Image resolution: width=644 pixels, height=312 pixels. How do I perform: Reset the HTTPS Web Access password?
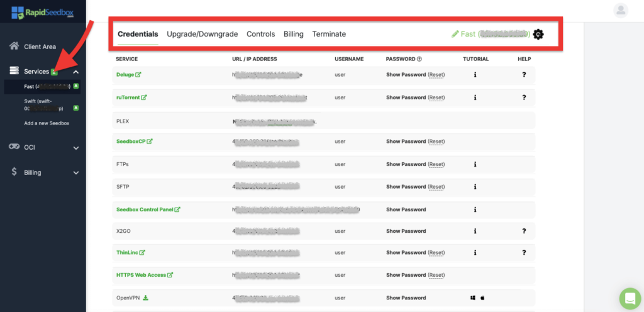click(436, 275)
